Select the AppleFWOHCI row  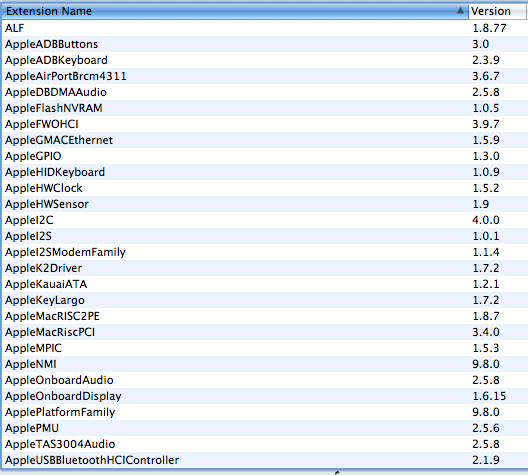tap(265, 124)
